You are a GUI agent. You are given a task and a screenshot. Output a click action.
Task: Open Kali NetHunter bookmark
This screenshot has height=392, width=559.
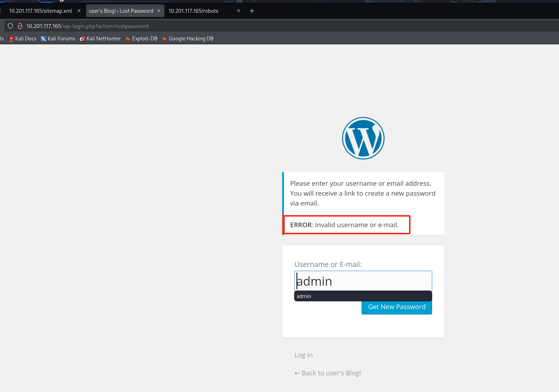100,39
